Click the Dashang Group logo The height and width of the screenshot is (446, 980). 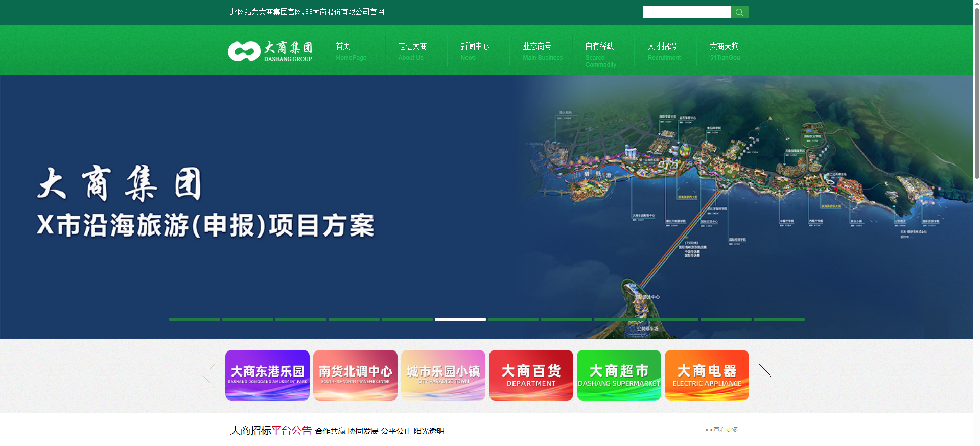tap(270, 51)
